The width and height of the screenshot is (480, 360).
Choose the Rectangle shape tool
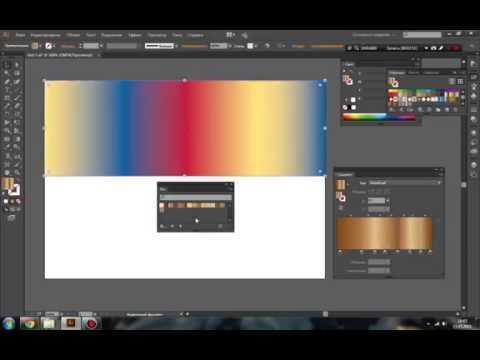pos(7,98)
